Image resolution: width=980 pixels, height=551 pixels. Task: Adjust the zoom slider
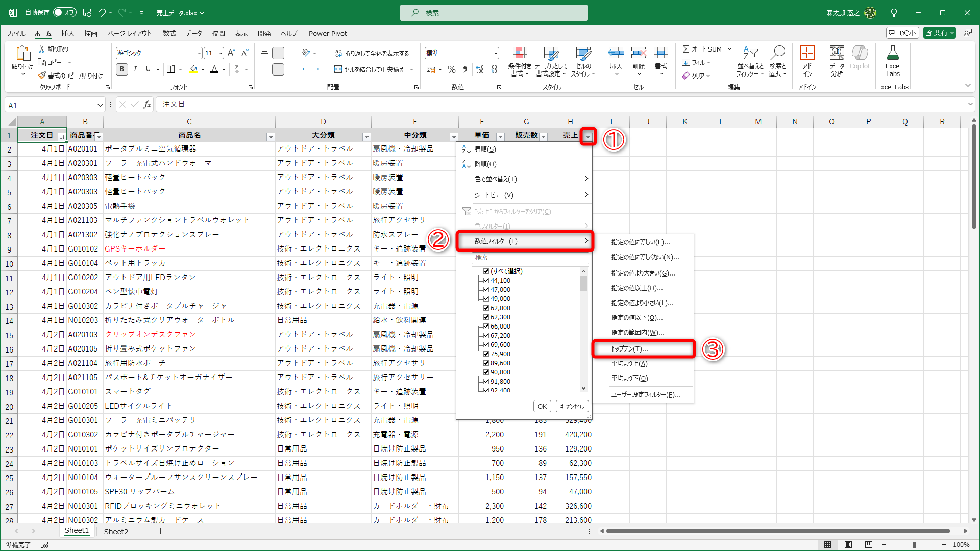914,544
